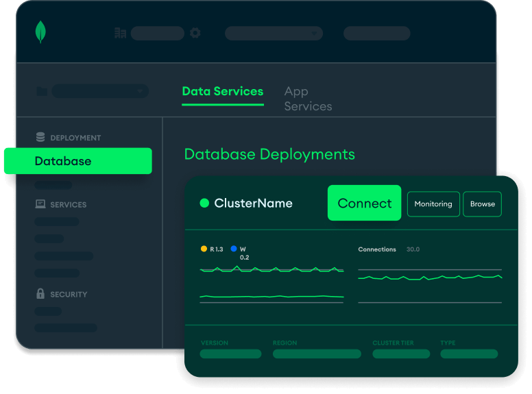Click the blue W writes legend dot
This screenshot has height=394, width=532.
(234, 249)
